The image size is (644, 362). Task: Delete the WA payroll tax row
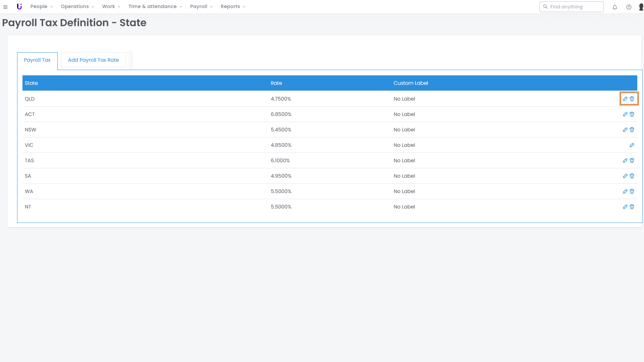632,191
